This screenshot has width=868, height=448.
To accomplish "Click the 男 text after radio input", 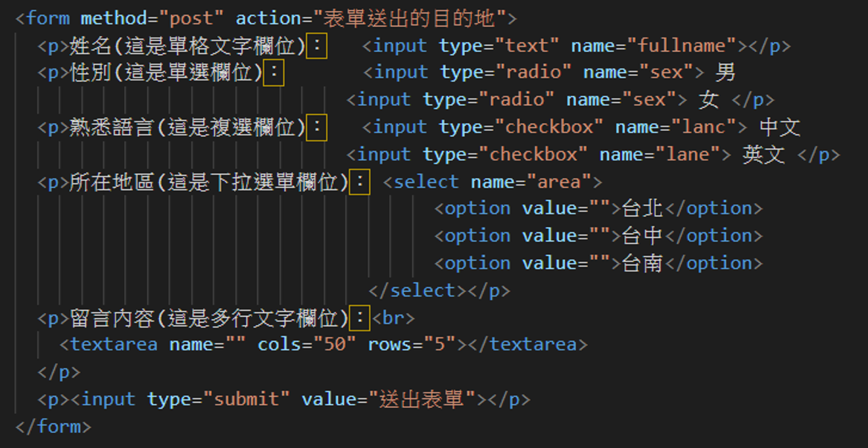I will 725,72.
